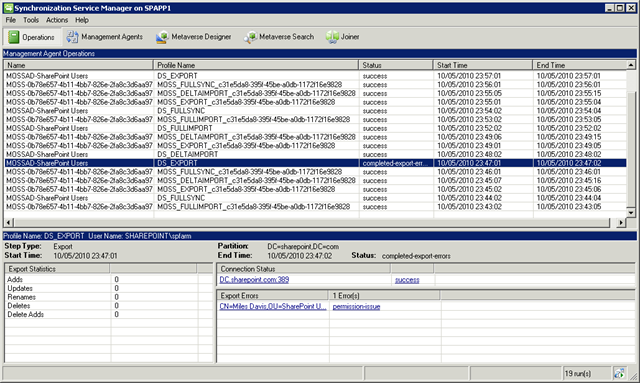640x383 pixels.
Task: Click the application title bar icon
Action: [x=8, y=8]
